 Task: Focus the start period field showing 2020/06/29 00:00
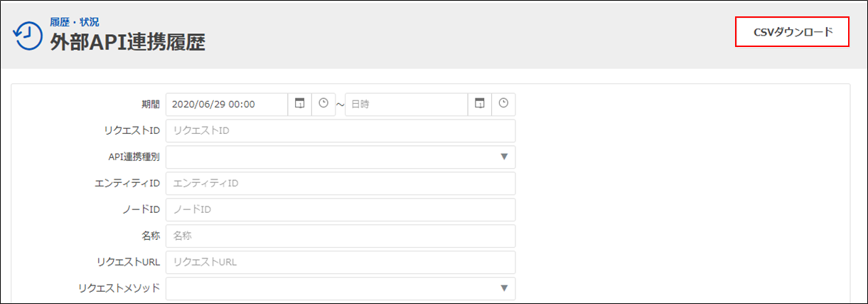tap(227, 104)
